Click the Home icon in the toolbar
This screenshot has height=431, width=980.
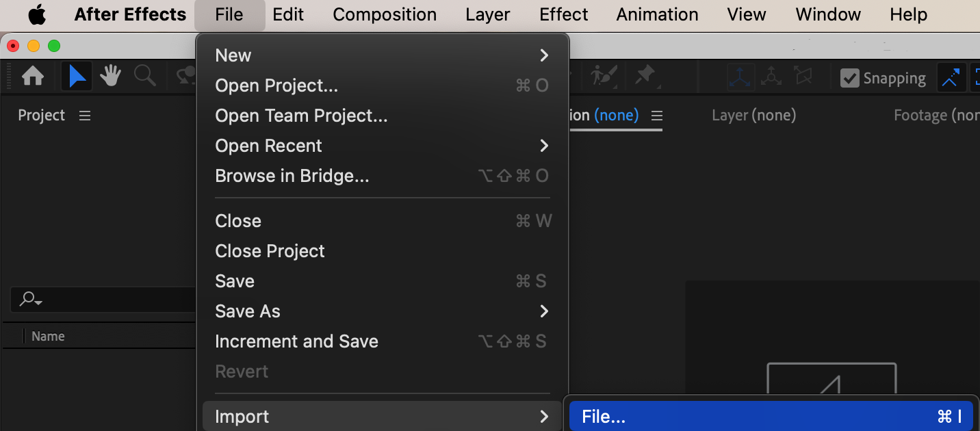(32, 77)
